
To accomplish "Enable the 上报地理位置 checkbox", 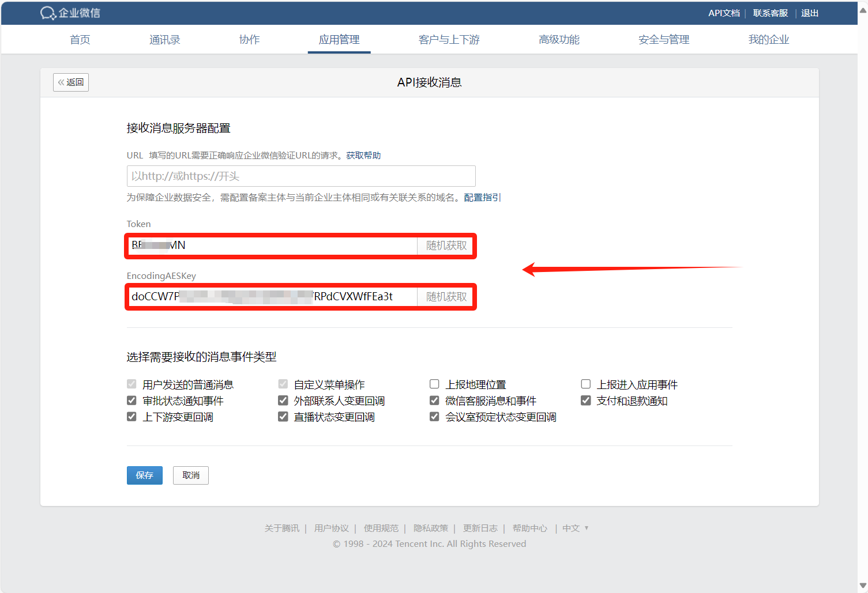I will click(435, 384).
